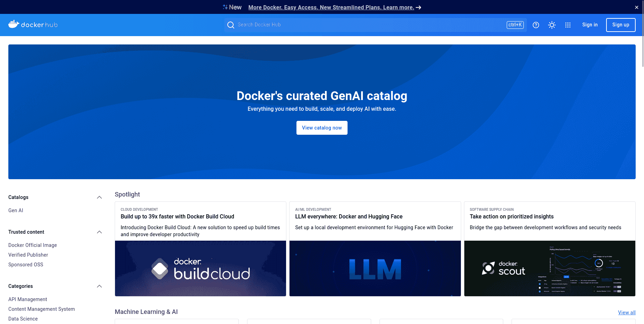Open the Docker Scout thumbnail image

pos(550,268)
